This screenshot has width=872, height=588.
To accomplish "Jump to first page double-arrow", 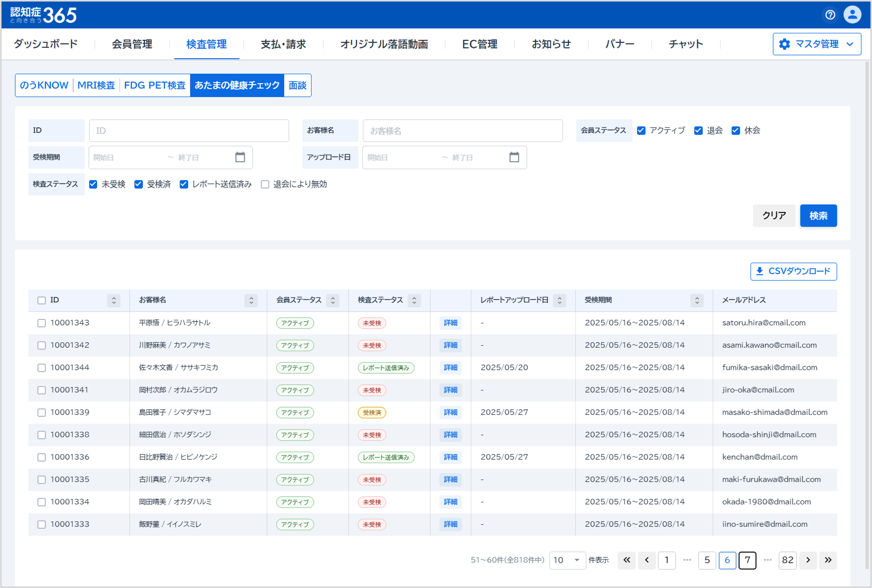I will click(x=626, y=560).
